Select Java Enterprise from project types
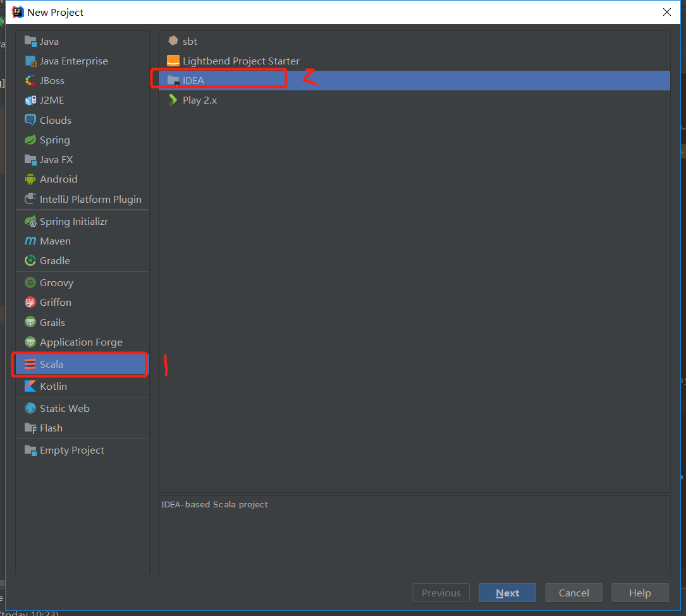 point(73,61)
